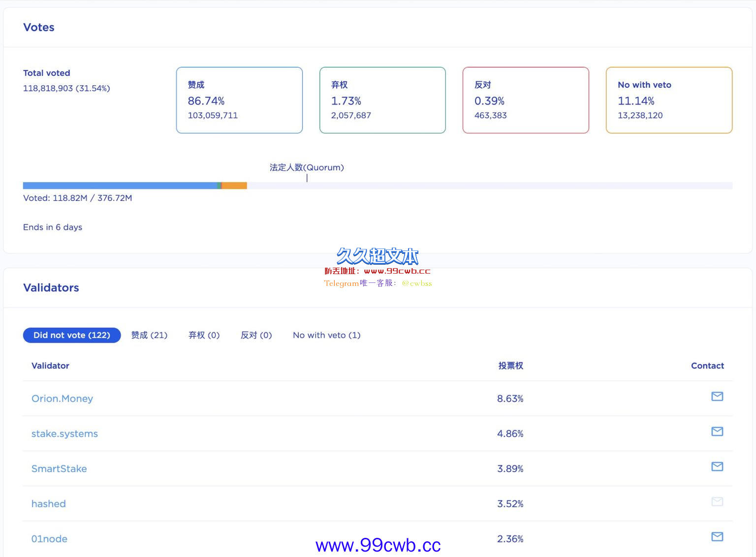Open the stake.systems validator link

(x=64, y=433)
